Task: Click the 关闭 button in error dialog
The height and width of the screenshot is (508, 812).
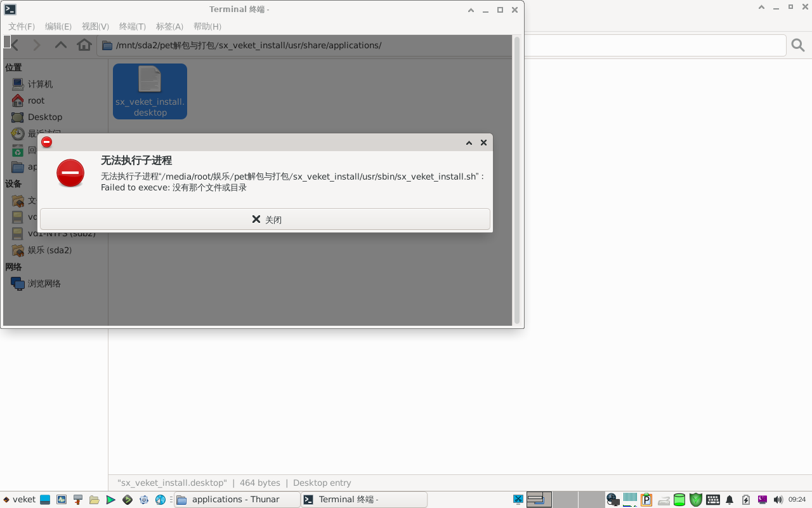Action: [x=265, y=219]
